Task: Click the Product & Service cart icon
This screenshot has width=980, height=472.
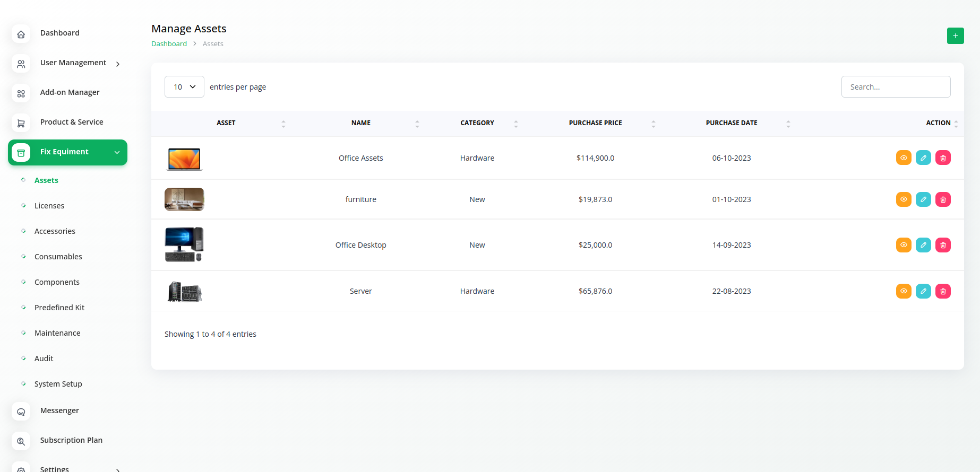Action: [21, 123]
